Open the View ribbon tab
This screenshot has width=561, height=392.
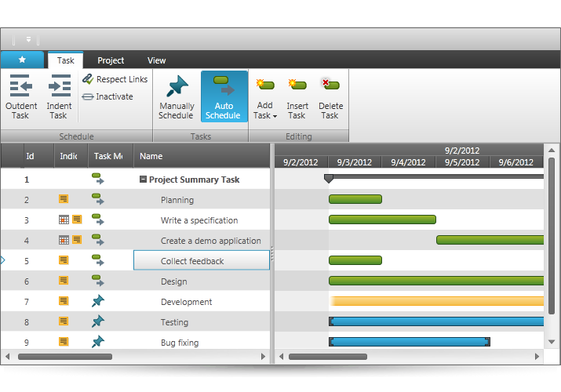pyautogui.click(x=156, y=60)
